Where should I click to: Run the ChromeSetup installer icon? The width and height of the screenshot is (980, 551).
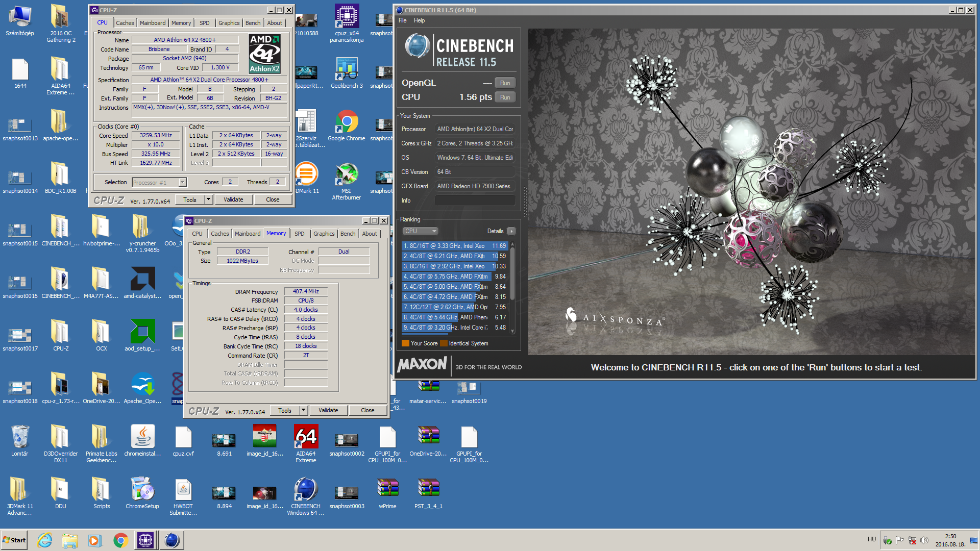pos(142,493)
